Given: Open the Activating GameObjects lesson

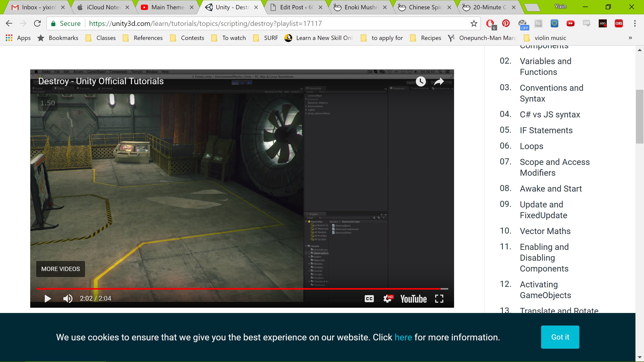Looking at the screenshot, I should (545, 290).
